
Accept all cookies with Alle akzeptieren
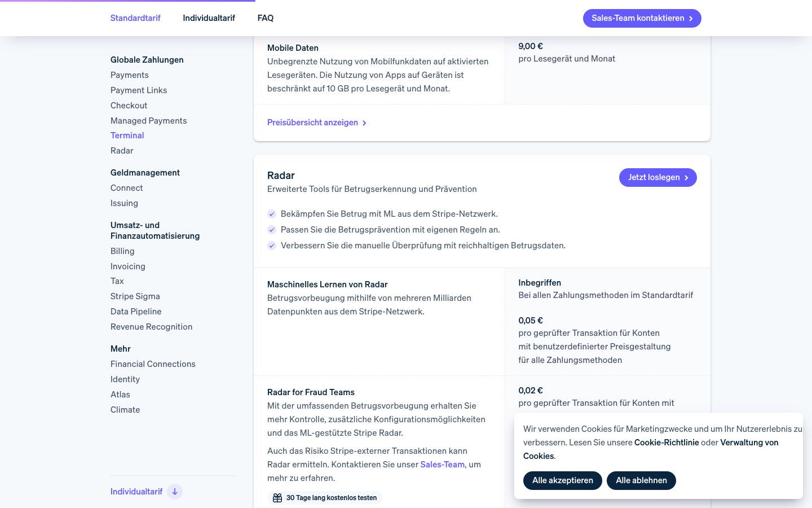point(562,480)
